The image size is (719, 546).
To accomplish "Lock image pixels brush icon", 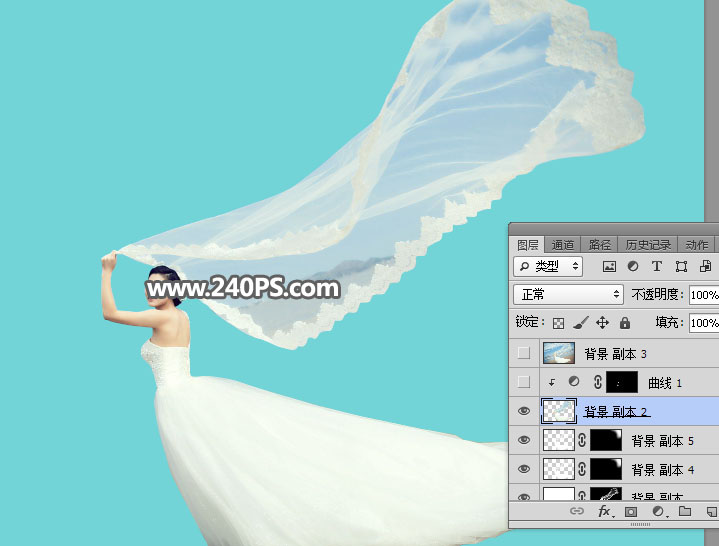I will click(x=581, y=323).
